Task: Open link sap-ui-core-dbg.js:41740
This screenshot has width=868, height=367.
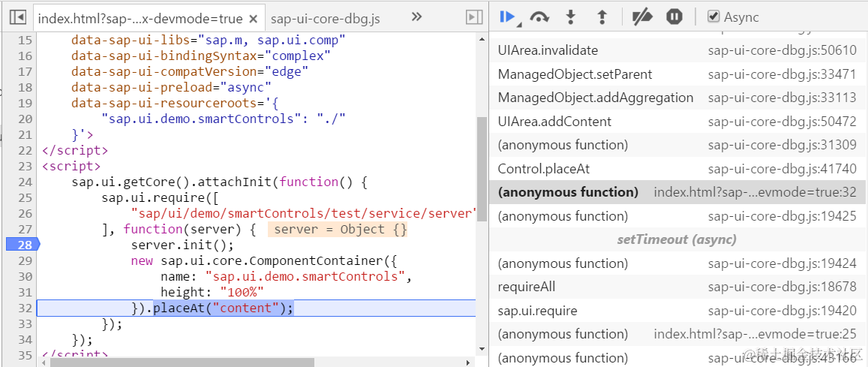Action: click(x=782, y=169)
